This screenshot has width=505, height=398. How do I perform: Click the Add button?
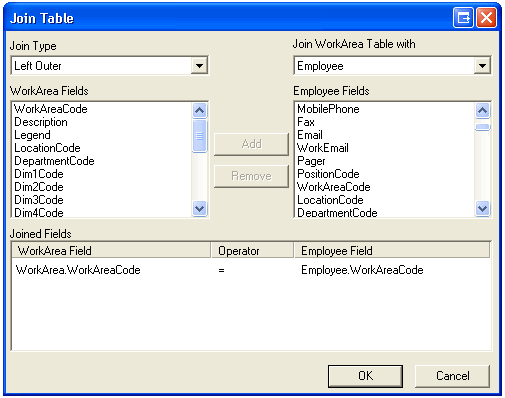(x=251, y=144)
